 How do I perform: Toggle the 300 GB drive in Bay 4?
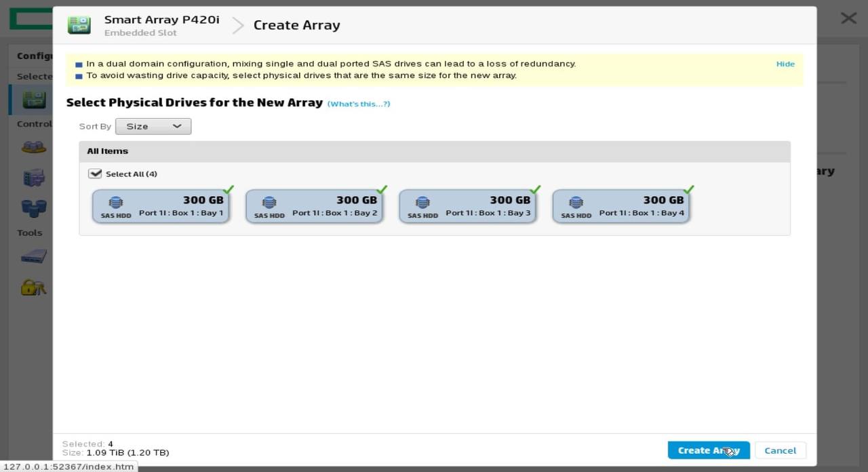pos(620,206)
